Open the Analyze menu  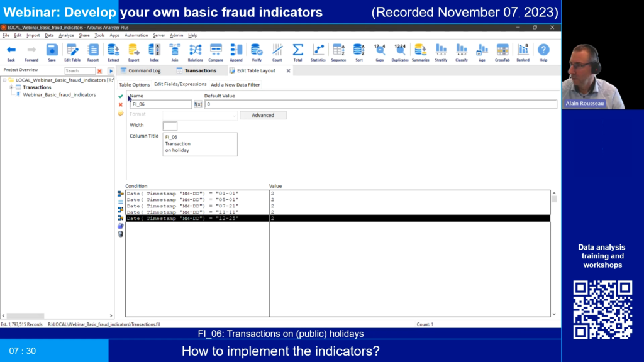pos(66,35)
